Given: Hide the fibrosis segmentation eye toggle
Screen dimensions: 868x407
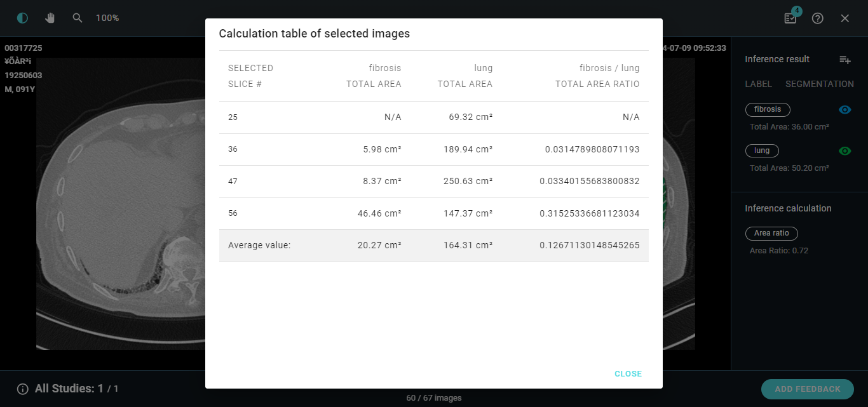Looking at the screenshot, I should pyautogui.click(x=844, y=110).
